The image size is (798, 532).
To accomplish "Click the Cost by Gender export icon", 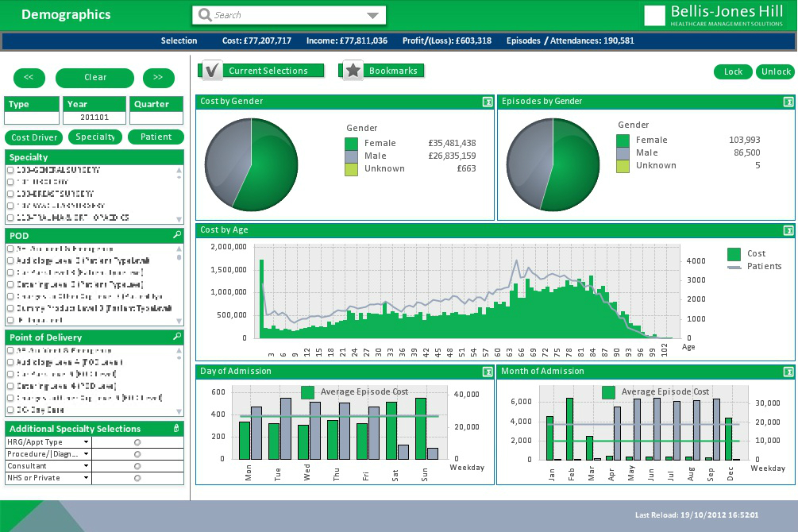I will pyautogui.click(x=487, y=102).
